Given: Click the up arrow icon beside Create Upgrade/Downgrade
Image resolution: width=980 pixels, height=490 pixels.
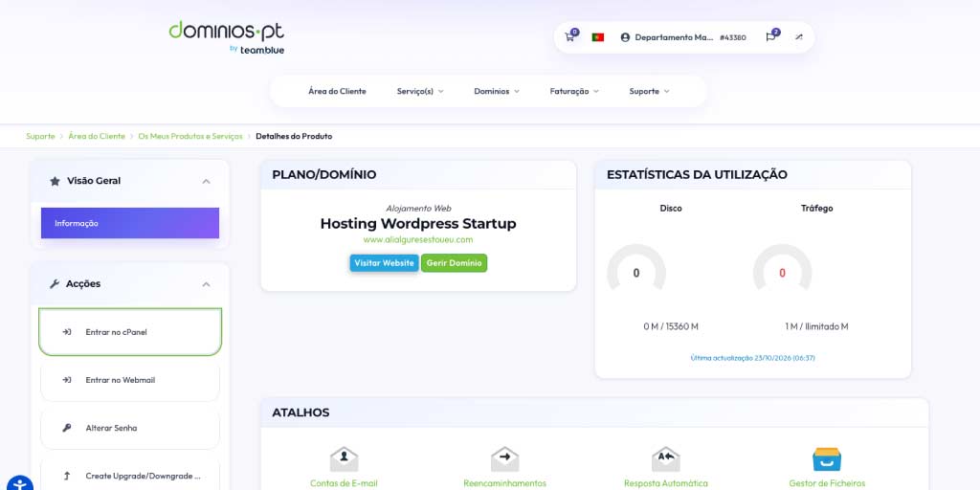Looking at the screenshot, I should (67, 476).
